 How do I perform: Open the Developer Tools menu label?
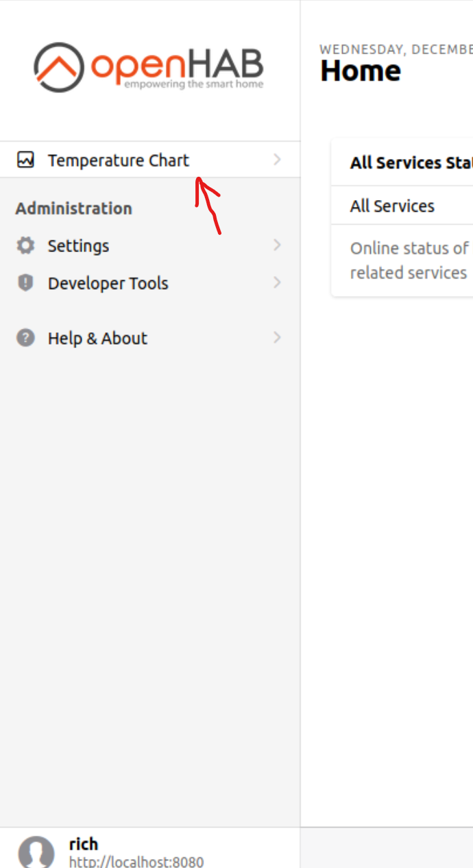point(108,284)
